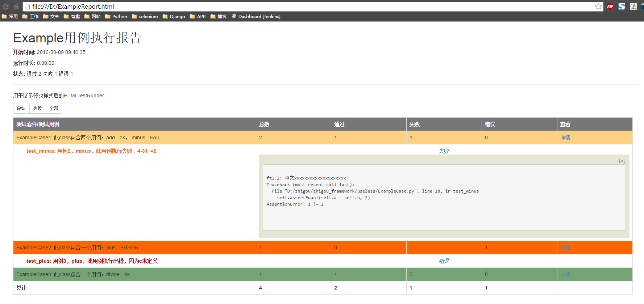Open the Django bookmarks folder

[174, 16]
